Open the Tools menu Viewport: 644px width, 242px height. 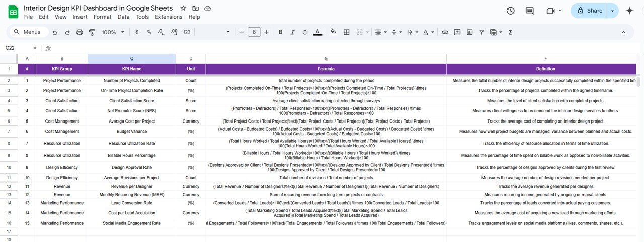(142, 17)
